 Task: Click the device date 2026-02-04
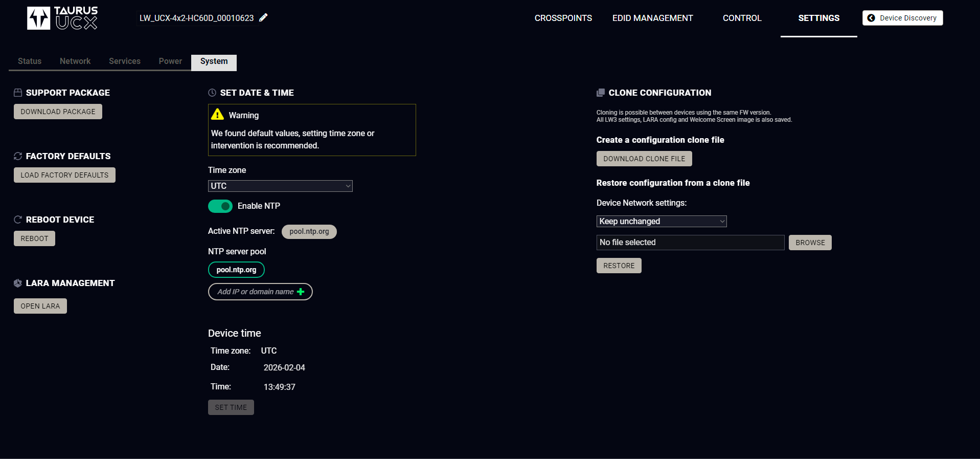point(284,367)
